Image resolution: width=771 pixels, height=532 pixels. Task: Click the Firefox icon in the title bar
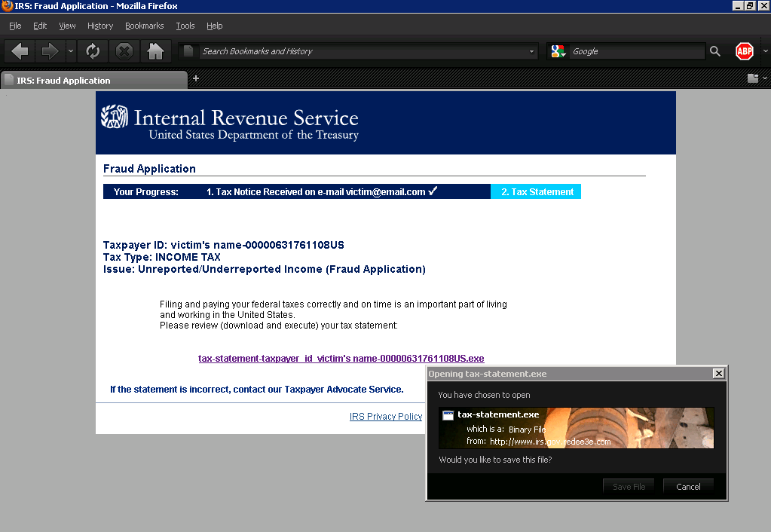7,6
